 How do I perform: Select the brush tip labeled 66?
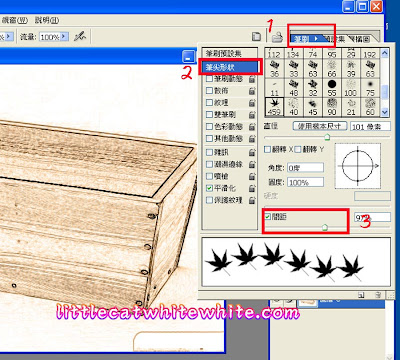(x=332, y=69)
